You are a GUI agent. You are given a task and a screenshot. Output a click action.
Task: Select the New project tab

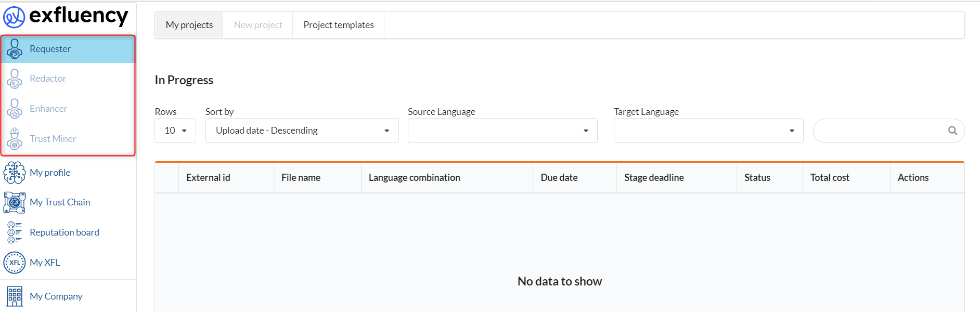(x=258, y=25)
